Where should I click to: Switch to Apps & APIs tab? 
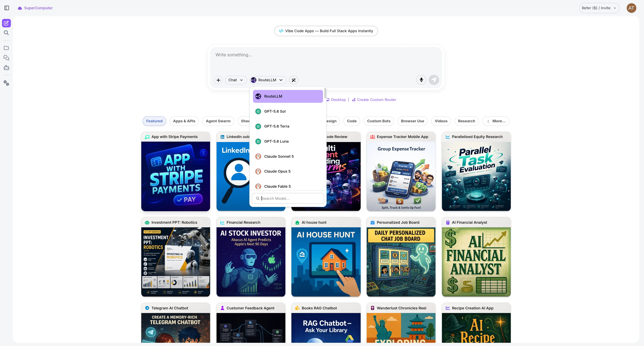[184, 121]
